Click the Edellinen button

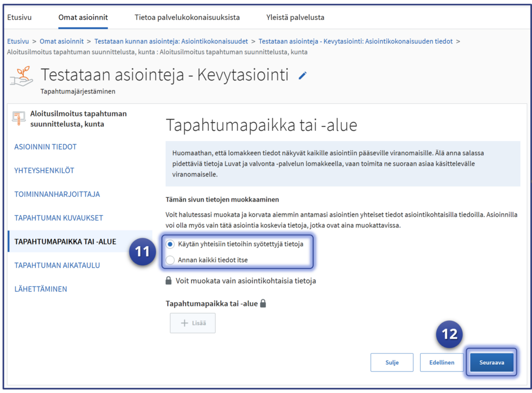441,363
